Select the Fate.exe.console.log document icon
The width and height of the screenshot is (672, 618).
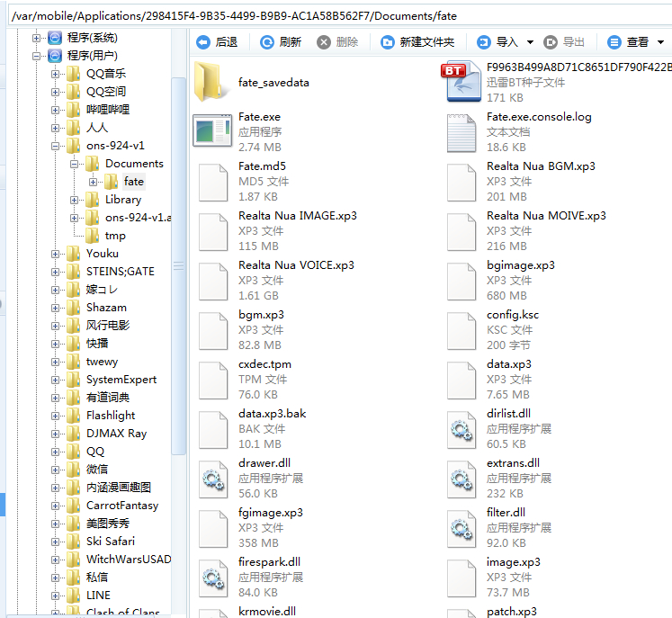pyautogui.click(x=461, y=133)
